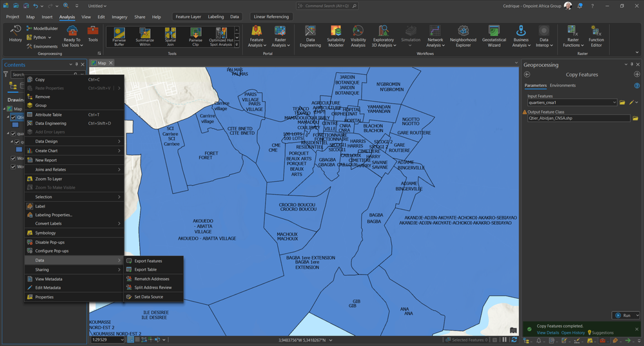Image resolution: width=644 pixels, height=346 pixels.
Task: Open the geoprocessing History
Action: point(15,34)
